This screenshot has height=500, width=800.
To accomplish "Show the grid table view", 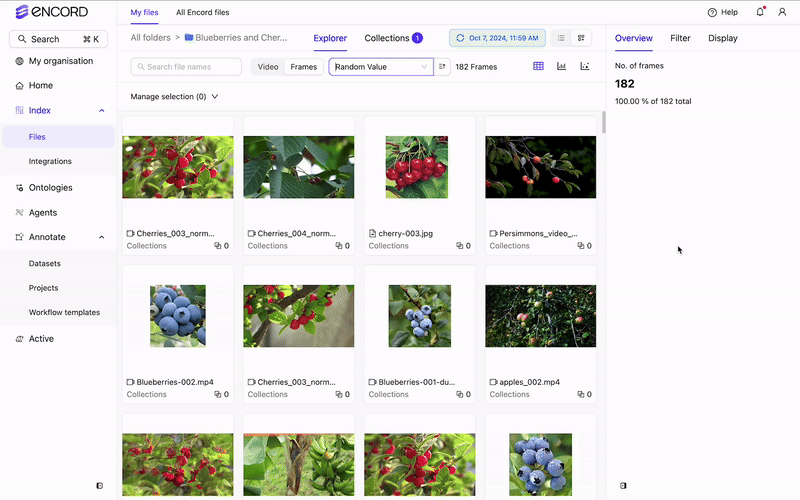I will [538, 66].
